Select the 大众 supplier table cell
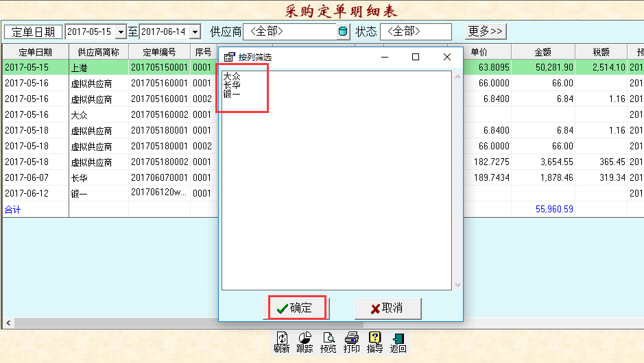The height and width of the screenshot is (363, 644). (99, 115)
